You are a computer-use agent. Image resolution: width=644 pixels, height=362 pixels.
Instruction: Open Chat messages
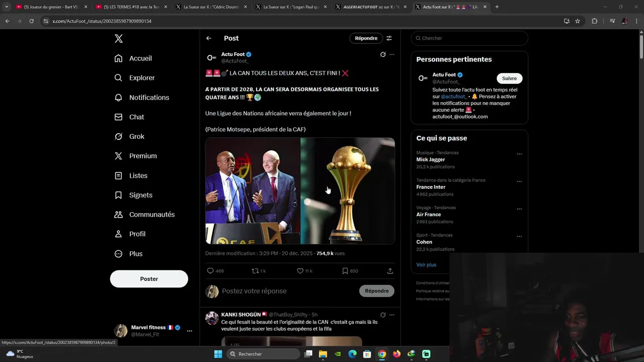(x=129, y=117)
